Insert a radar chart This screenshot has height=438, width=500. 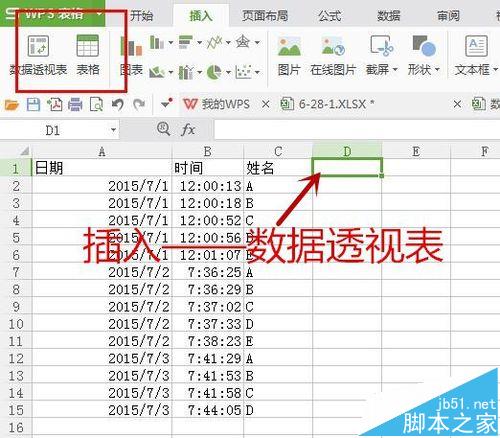(x=243, y=42)
